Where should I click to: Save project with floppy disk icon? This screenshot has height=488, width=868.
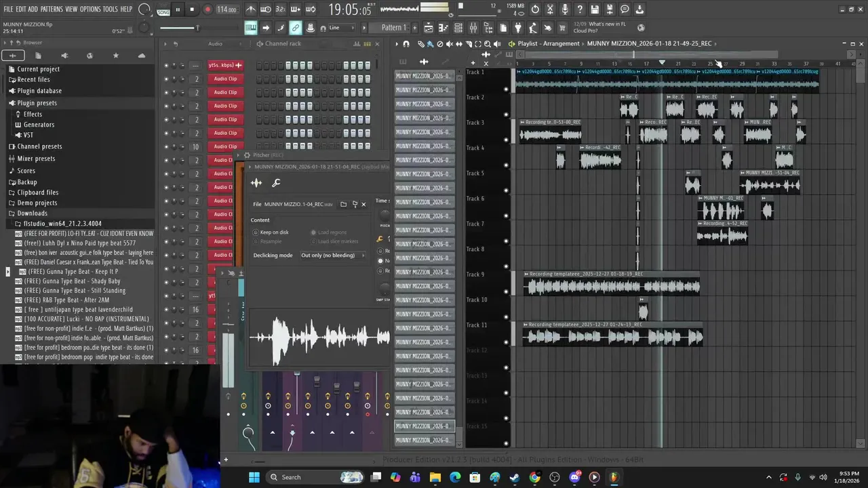[595, 9]
